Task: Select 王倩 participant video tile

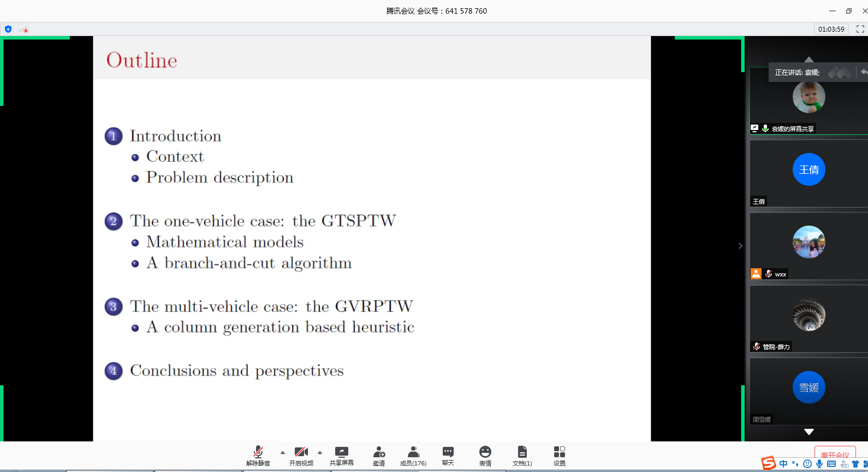Action: [x=808, y=173]
